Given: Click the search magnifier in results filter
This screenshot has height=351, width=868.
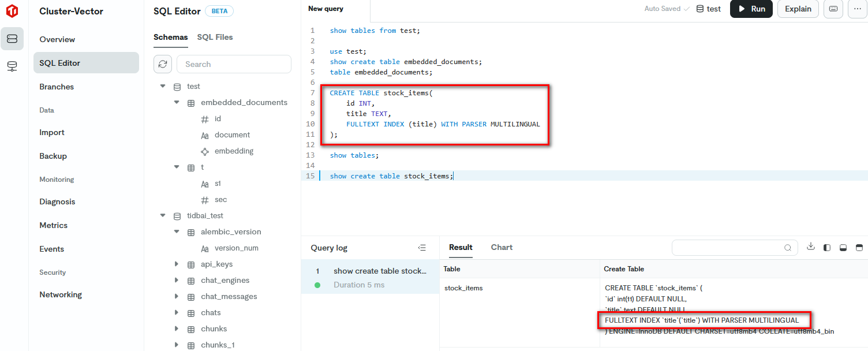Looking at the screenshot, I should (788, 248).
